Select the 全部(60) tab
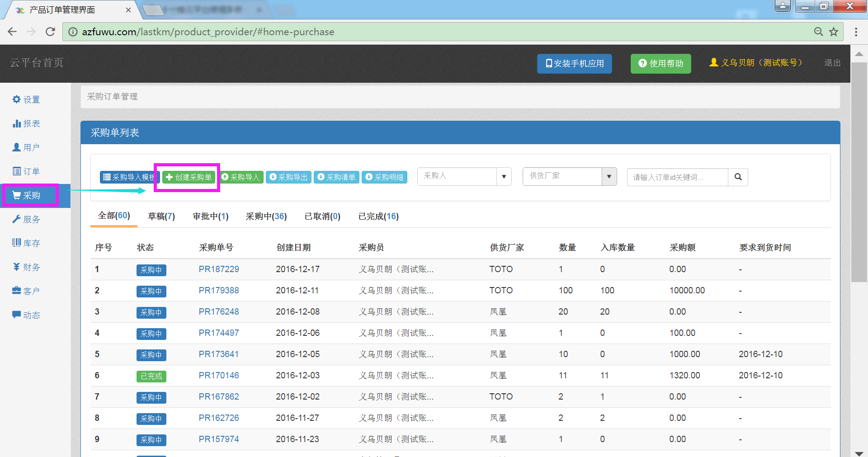868x457 pixels. [x=114, y=216]
